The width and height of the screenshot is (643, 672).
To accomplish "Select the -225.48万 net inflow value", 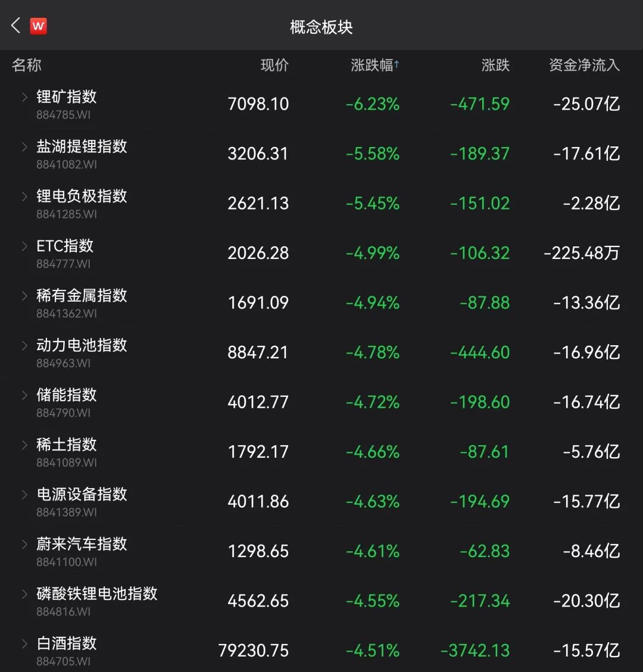I will tap(582, 254).
